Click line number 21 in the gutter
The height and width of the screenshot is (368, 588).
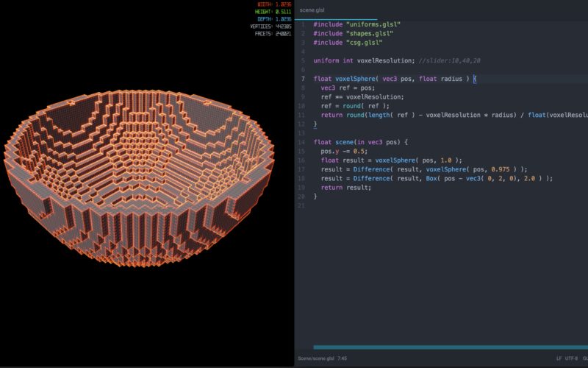pos(301,206)
